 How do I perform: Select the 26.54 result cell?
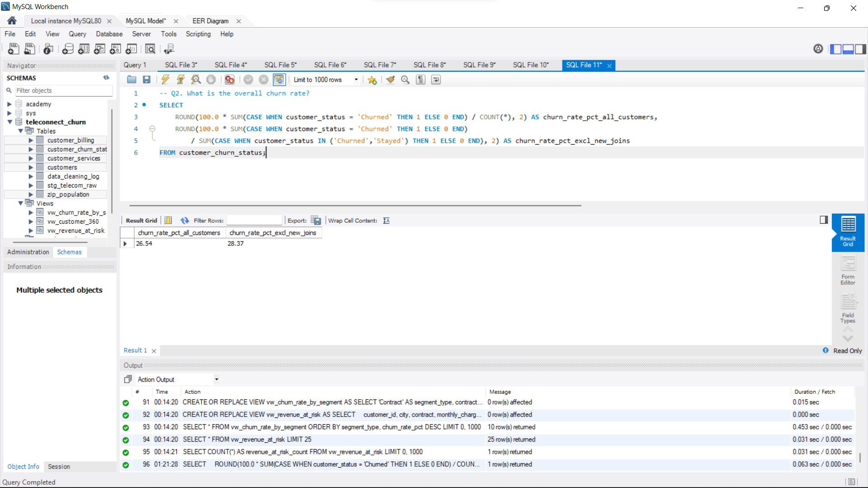pos(179,244)
